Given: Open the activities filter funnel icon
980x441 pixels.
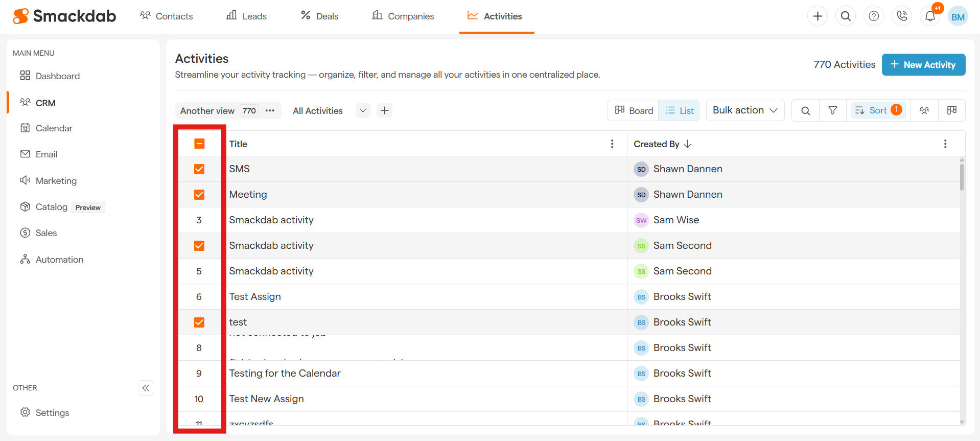Looking at the screenshot, I should 832,110.
